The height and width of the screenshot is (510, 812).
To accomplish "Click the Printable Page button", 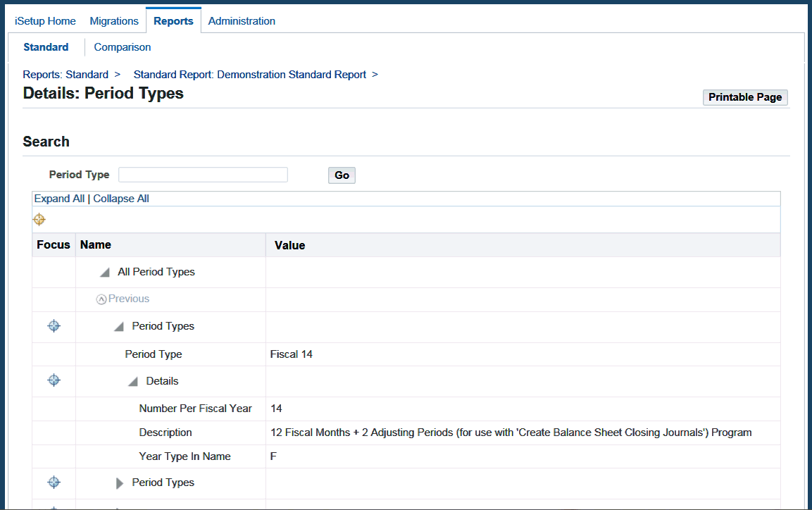I will (745, 97).
